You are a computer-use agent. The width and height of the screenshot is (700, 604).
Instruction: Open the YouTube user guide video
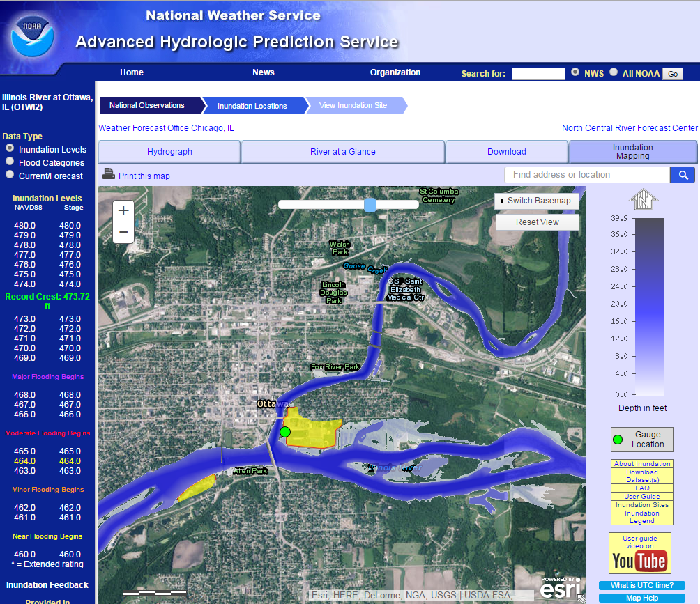point(639,553)
